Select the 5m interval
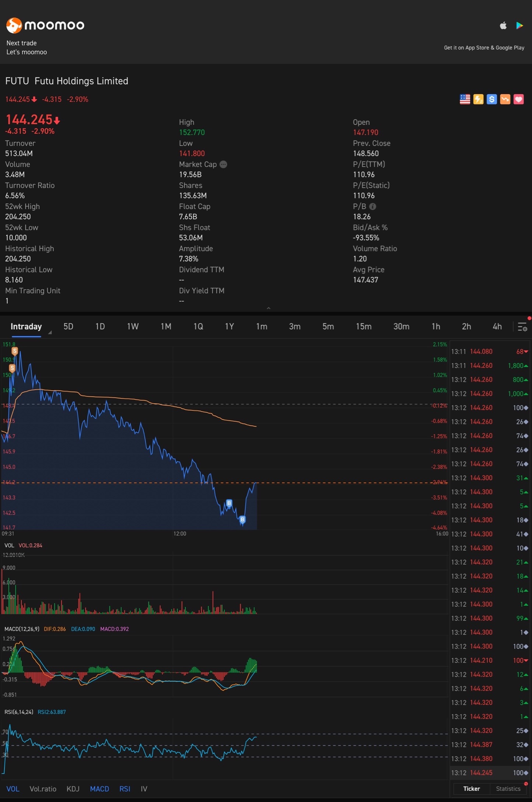Image resolution: width=532 pixels, height=802 pixels. pos(328,327)
